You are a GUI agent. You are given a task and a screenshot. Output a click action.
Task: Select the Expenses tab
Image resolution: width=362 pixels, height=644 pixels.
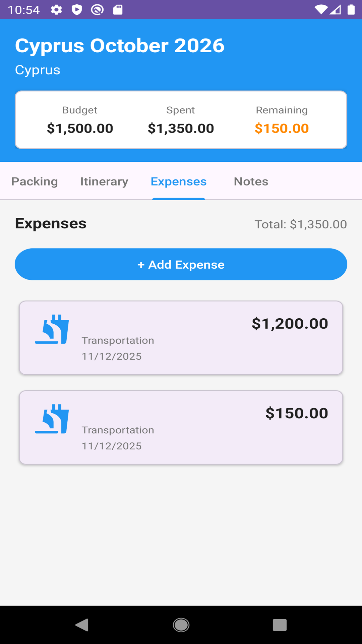pyautogui.click(x=179, y=181)
